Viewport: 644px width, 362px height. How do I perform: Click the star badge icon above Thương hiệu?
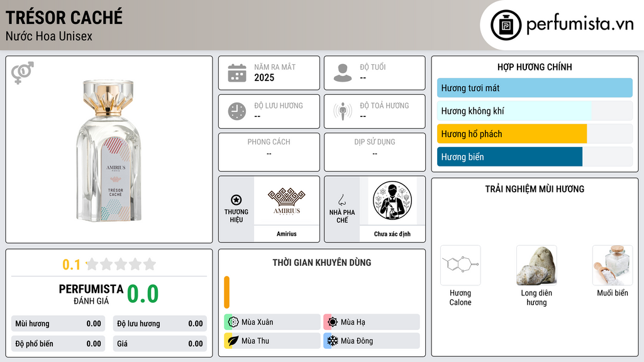pyautogui.click(x=236, y=200)
